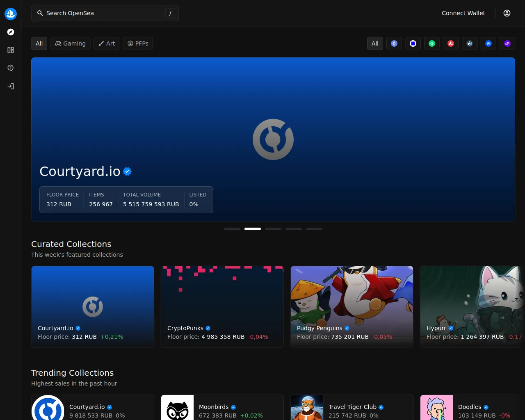Open the CryptoPunks card pixel artwork

222,307
